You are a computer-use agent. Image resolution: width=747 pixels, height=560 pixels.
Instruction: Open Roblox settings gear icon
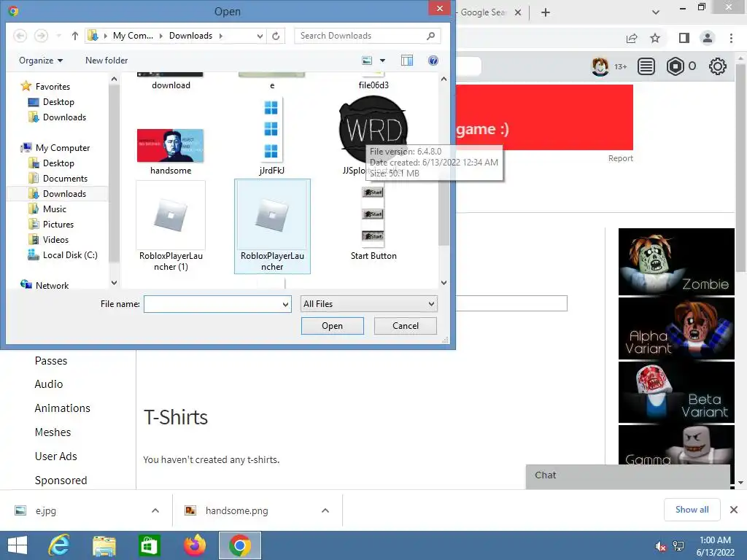[718, 66]
